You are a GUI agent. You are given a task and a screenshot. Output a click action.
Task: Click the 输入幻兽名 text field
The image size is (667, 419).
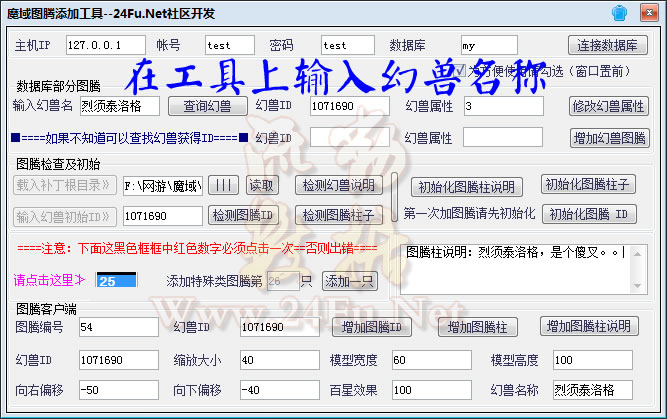click(x=120, y=106)
